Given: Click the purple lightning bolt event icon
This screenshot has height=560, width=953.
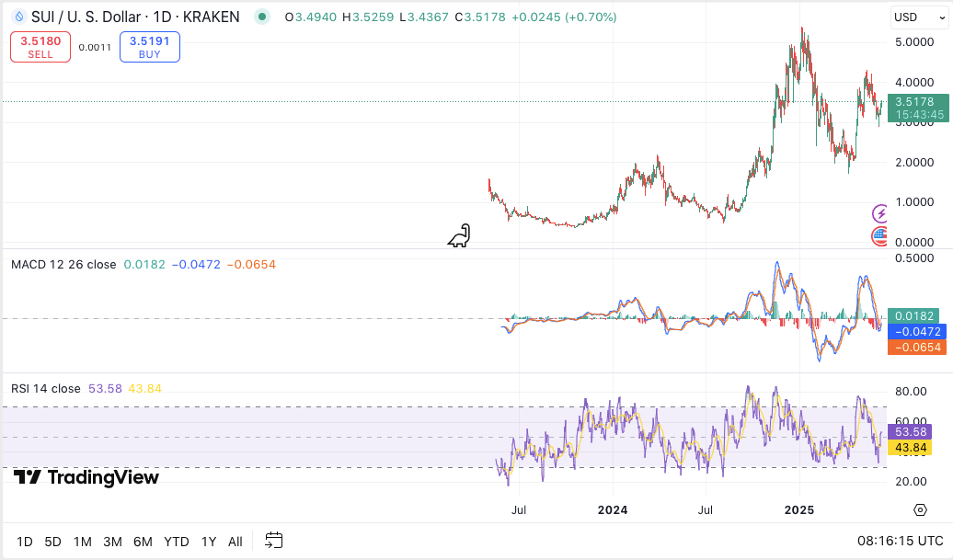Looking at the screenshot, I should 880,214.
